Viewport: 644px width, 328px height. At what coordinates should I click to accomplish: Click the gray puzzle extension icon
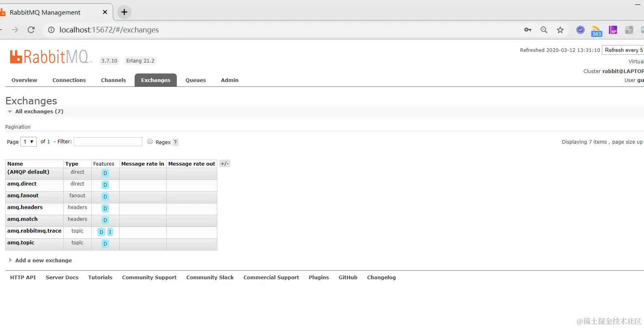coord(629,30)
